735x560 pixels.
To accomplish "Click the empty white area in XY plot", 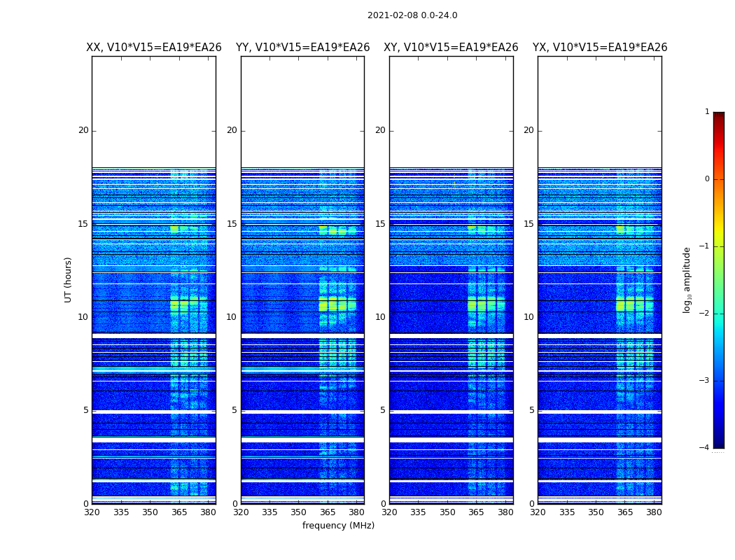I will (451, 111).
